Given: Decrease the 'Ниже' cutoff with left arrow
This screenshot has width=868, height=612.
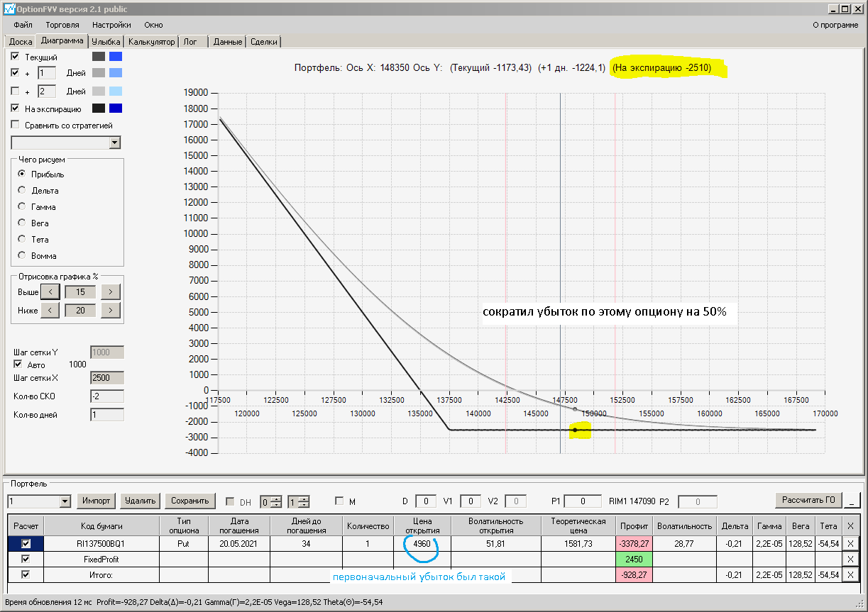Looking at the screenshot, I should [x=50, y=310].
